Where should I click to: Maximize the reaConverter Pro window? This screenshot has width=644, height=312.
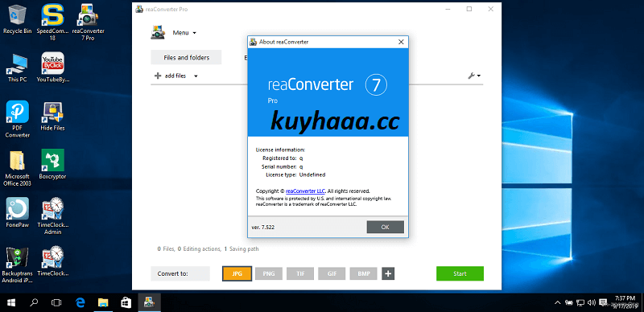pyautogui.click(x=469, y=9)
